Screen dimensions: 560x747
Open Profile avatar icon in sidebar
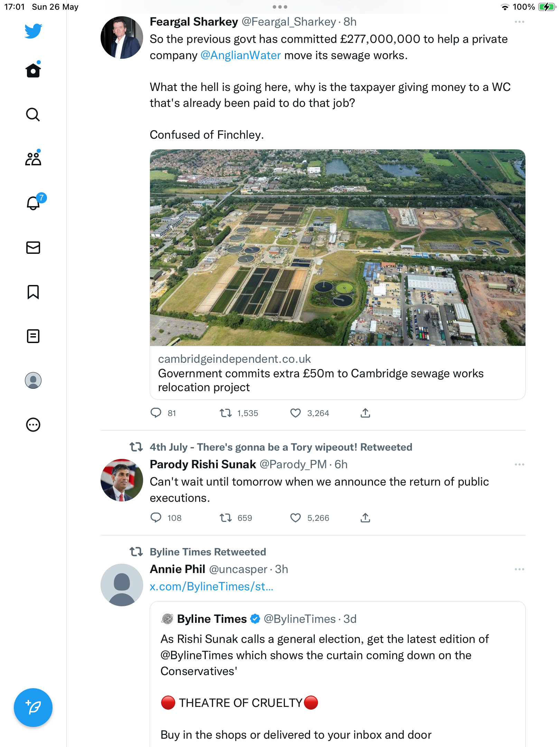tap(33, 380)
